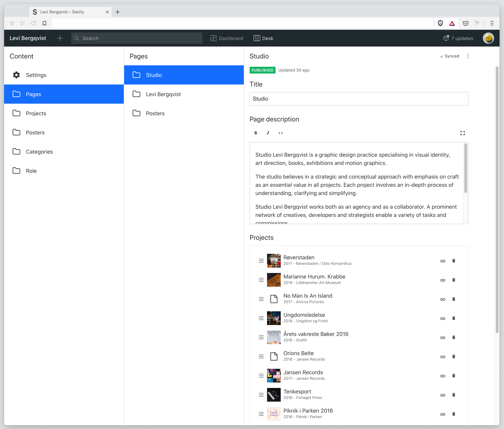Open the fullscreen editor for Page description
This screenshot has height=429, width=504.
pyautogui.click(x=462, y=133)
